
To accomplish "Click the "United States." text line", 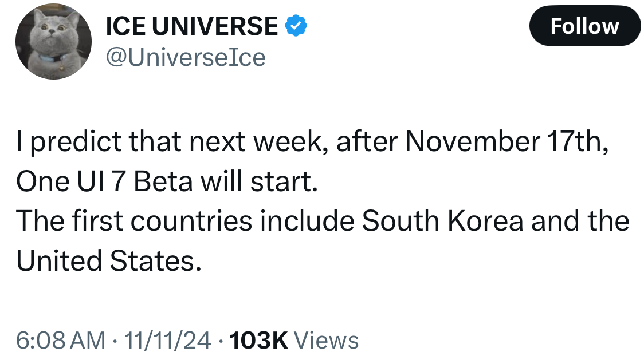I will pos(109,261).
